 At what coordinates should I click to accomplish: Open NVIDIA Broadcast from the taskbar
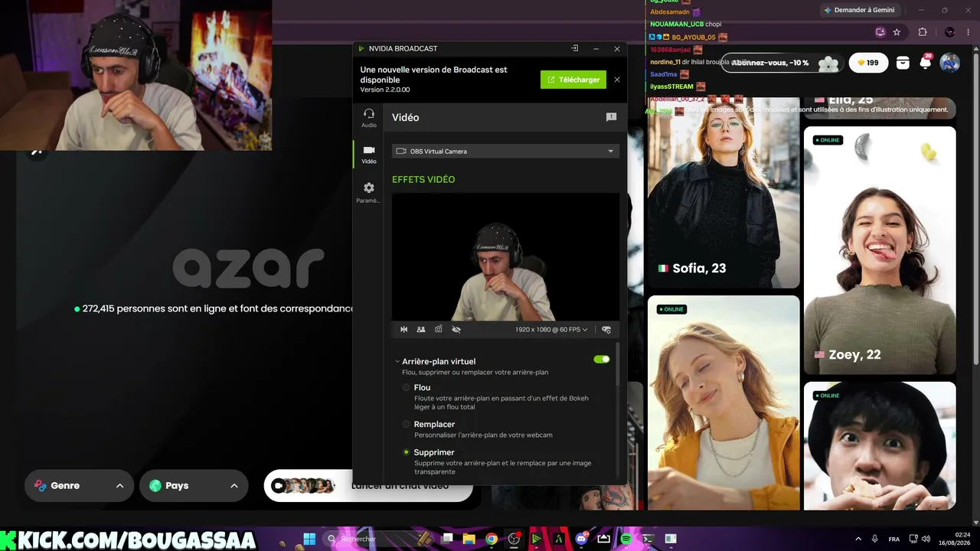click(x=537, y=539)
